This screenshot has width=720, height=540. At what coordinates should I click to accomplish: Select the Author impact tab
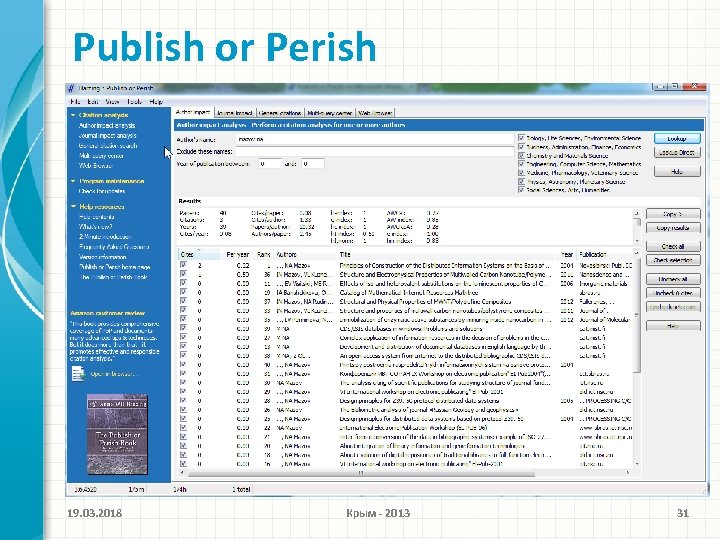point(193,112)
